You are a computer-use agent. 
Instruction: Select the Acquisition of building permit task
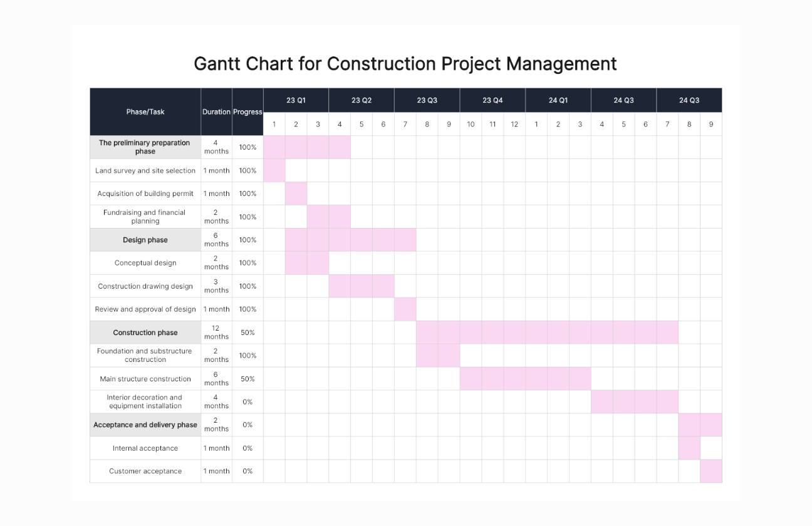[145, 193]
